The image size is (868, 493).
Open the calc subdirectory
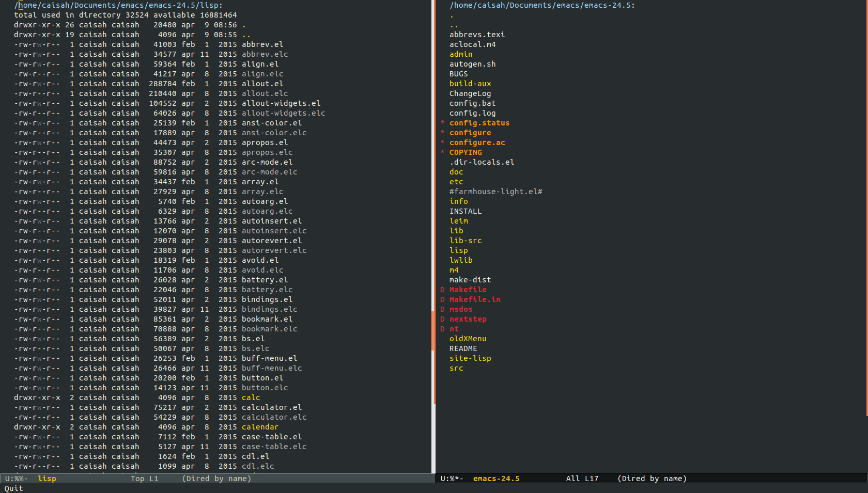251,397
